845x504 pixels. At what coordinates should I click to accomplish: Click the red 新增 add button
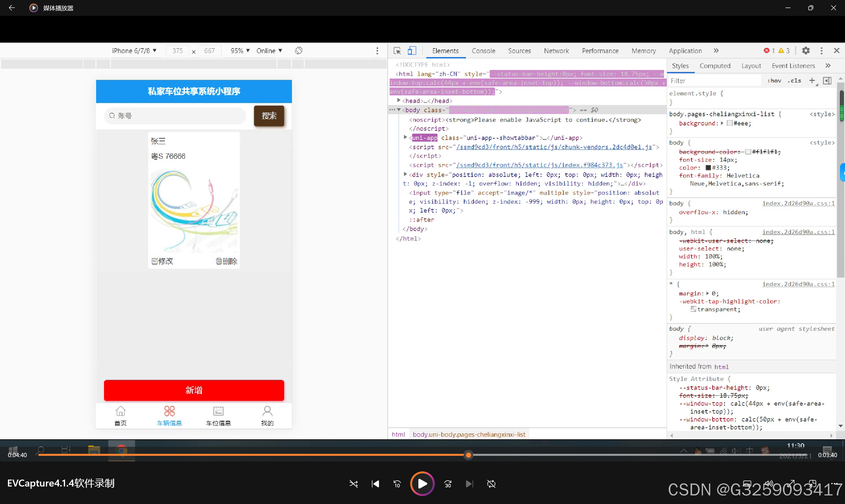click(x=194, y=390)
